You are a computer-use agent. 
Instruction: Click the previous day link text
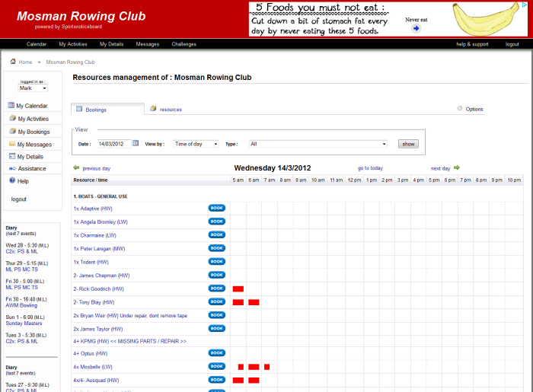pyautogui.click(x=96, y=168)
